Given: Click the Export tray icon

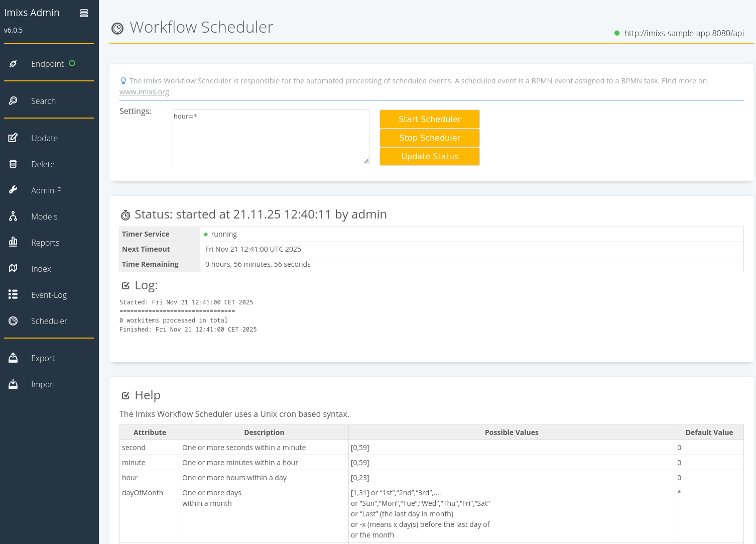Looking at the screenshot, I should (13, 358).
